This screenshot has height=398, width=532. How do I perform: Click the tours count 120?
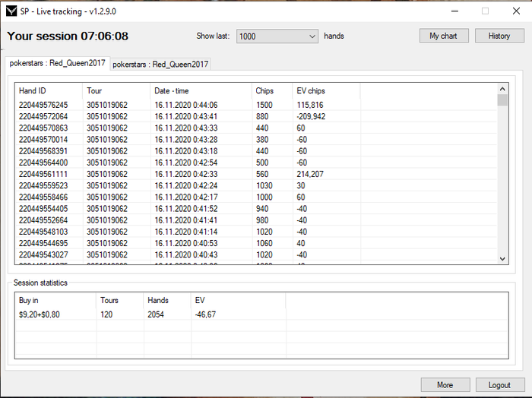(x=106, y=314)
